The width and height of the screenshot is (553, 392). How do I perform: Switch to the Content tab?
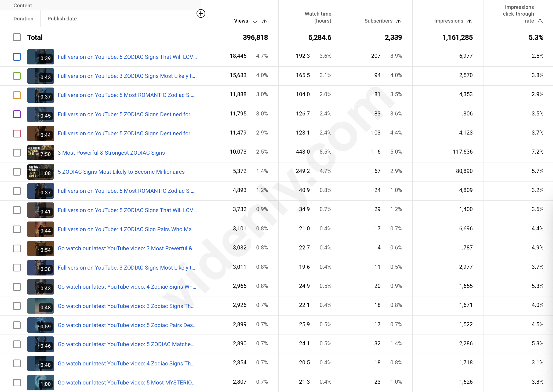point(23,5)
